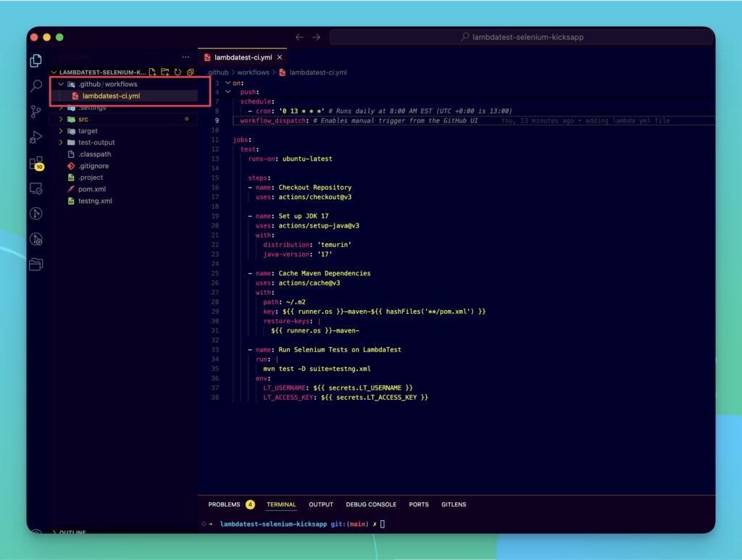Click the New Folder icon in Explorer
742x560 pixels.
(165, 72)
